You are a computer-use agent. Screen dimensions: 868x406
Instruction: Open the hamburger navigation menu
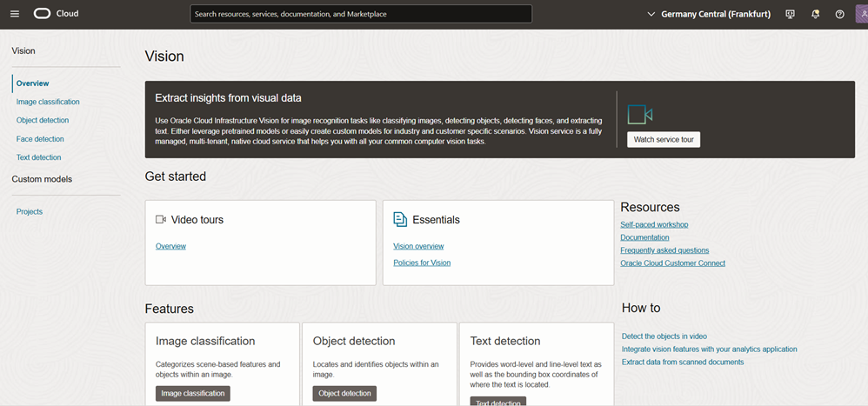(14, 14)
